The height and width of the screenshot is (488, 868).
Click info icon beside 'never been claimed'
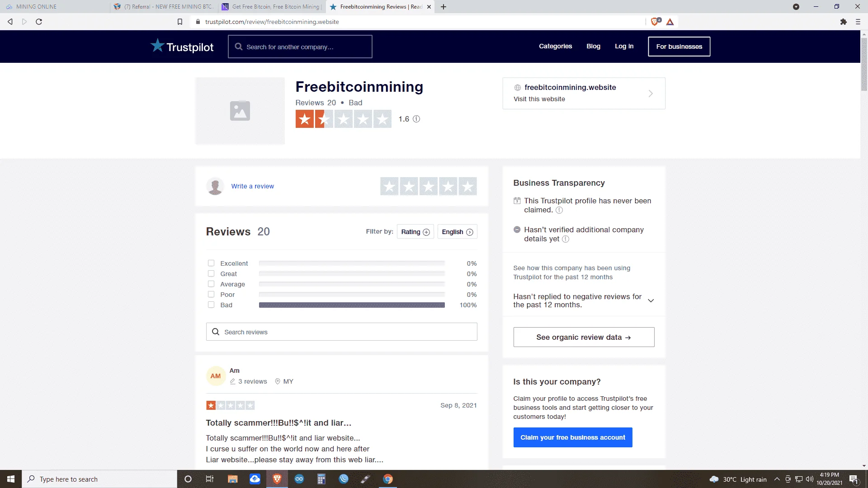559,210
